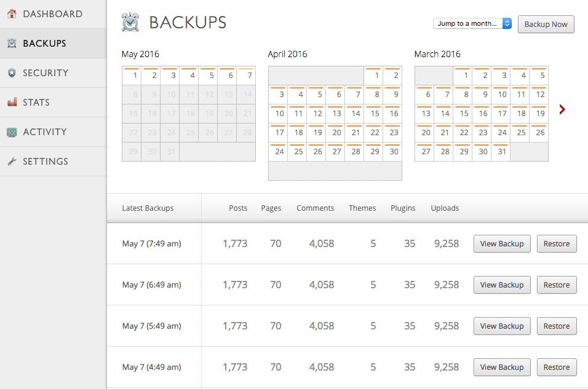Image resolution: width=588 pixels, height=389 pixels.
Task: Click the Latest Backups column label
Action: pyautogui.click(x=148, y=208)
